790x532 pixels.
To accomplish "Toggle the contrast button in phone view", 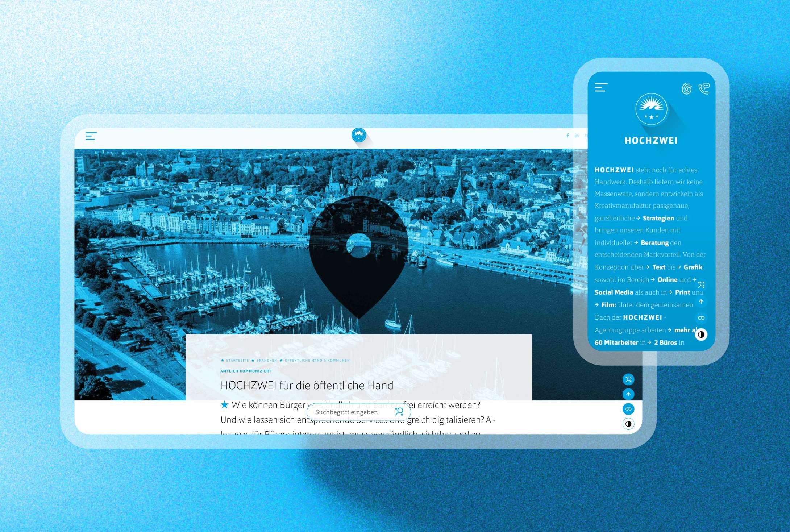I will [701, 334].
